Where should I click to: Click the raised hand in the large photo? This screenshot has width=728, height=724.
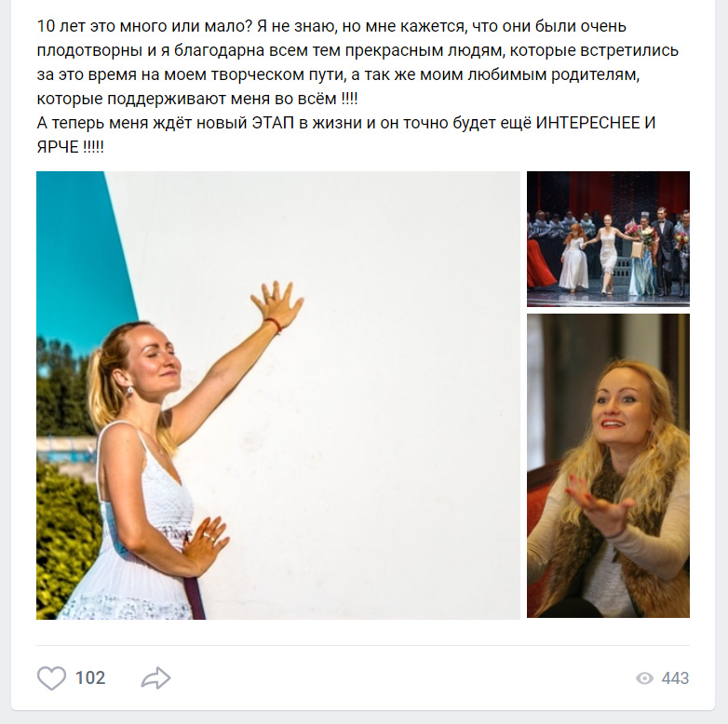click(277, 304)
